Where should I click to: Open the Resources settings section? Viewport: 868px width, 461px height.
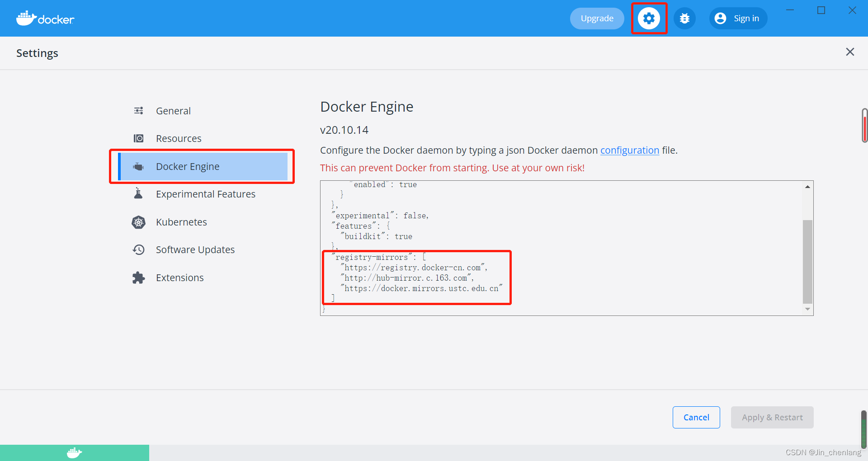[203, 138]
